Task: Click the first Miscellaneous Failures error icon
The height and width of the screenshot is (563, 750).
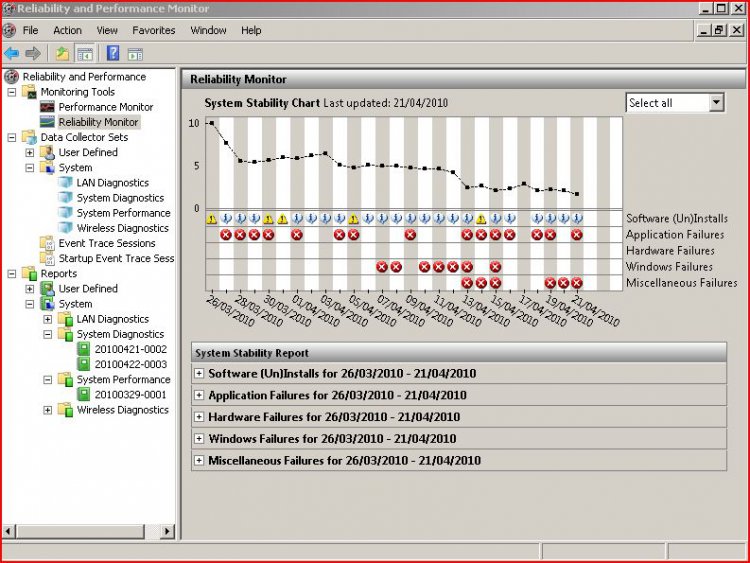Action: coord(467,283)
